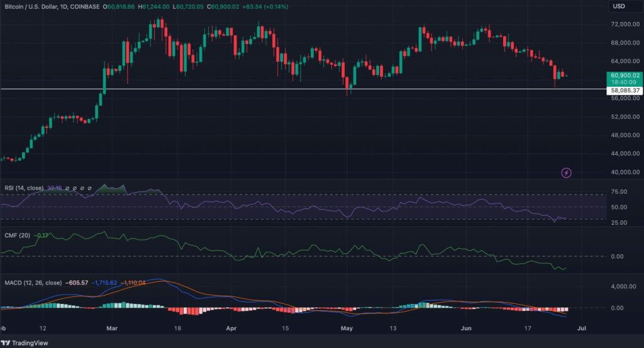Click the 64,000.00 price axis label
The image size is (644, 348).
(625, 61)
